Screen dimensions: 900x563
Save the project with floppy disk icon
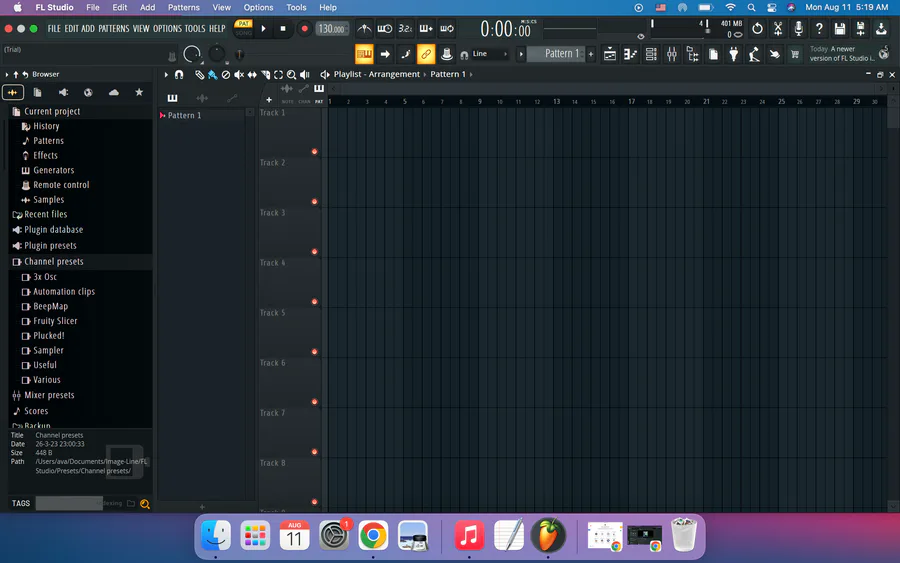point(840,29)
